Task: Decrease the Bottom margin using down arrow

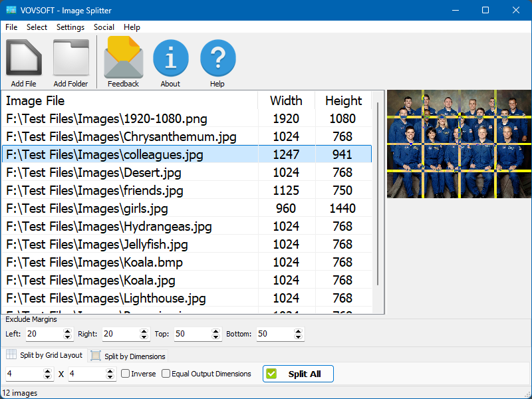Action: tap(299, 337)
